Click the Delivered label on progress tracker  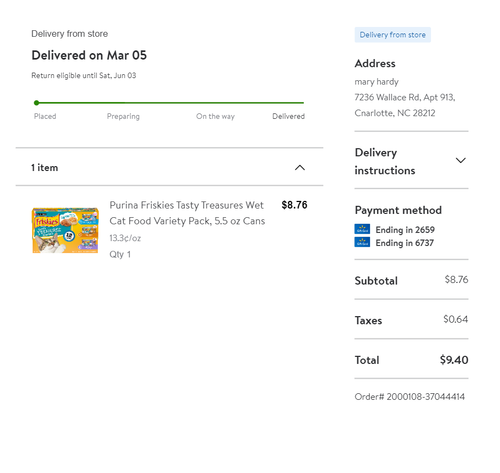click(288, 116)
